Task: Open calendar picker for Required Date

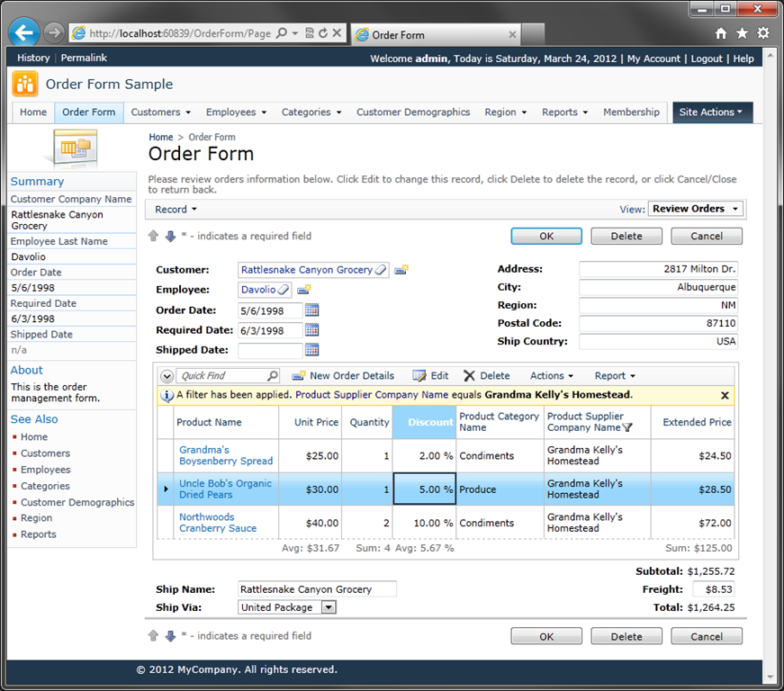Action: click(311, 330)
